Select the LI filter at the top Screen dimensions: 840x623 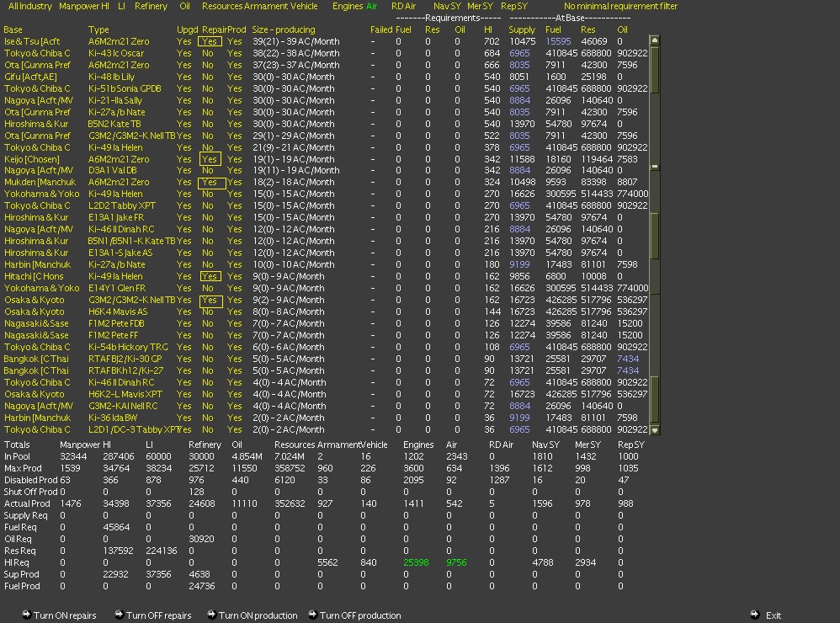click(x=121, y=7)
